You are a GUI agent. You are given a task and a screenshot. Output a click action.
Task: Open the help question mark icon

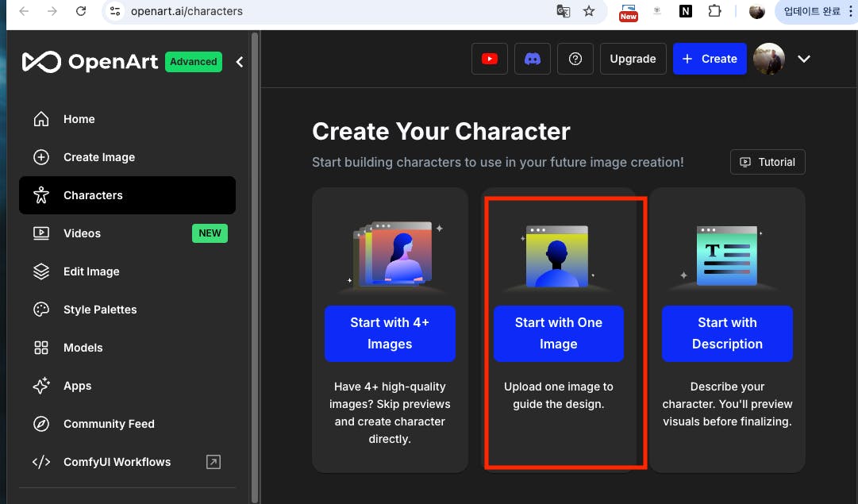[x=575, y=59]
